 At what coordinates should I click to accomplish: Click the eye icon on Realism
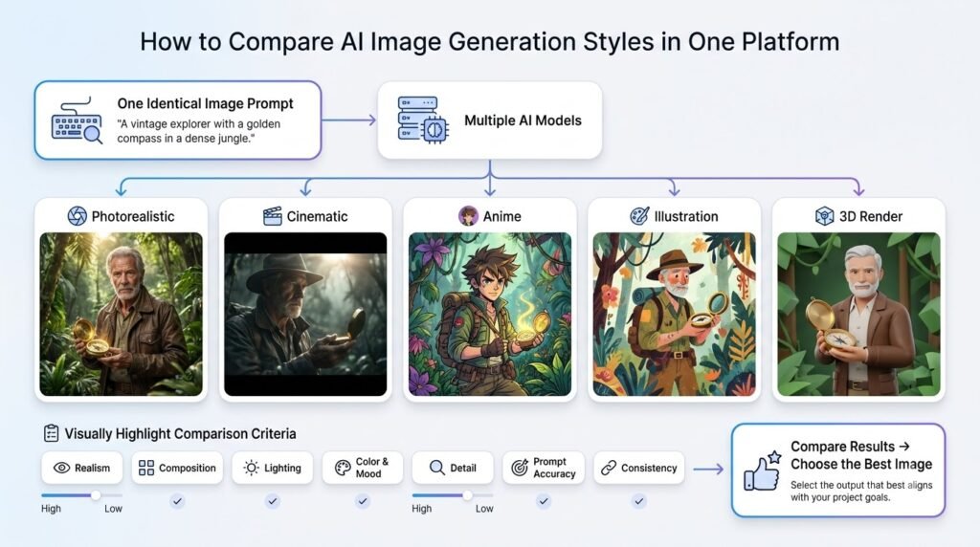(61, 468)
